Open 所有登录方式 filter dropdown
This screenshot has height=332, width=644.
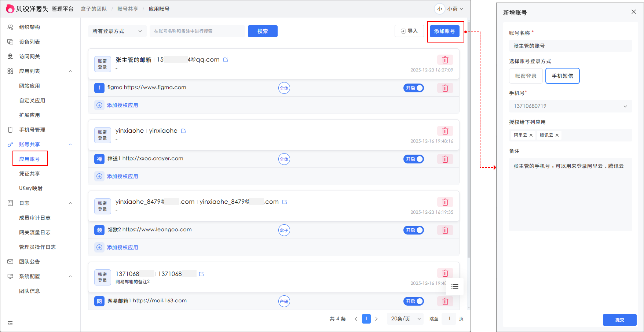click(117, 31)
